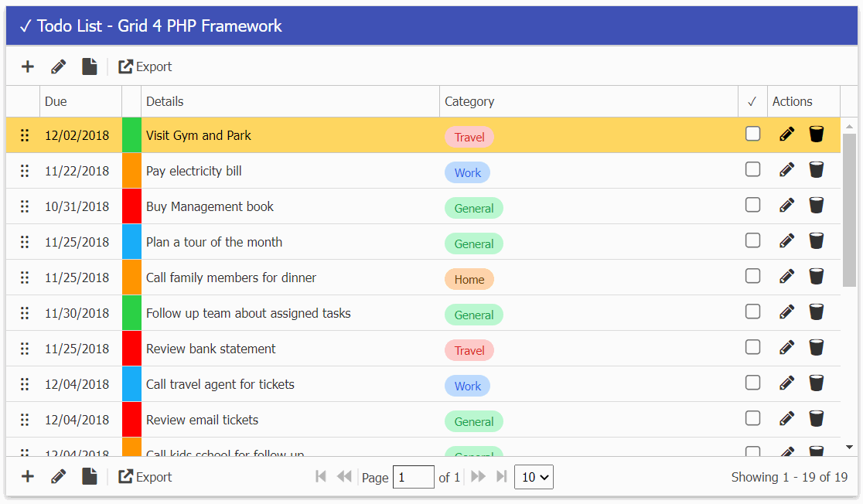The height and width of the screenshot is (504, 863).
Task: Delete the 'Visit Gym and Park' row
Action: [x=816, y=135]
